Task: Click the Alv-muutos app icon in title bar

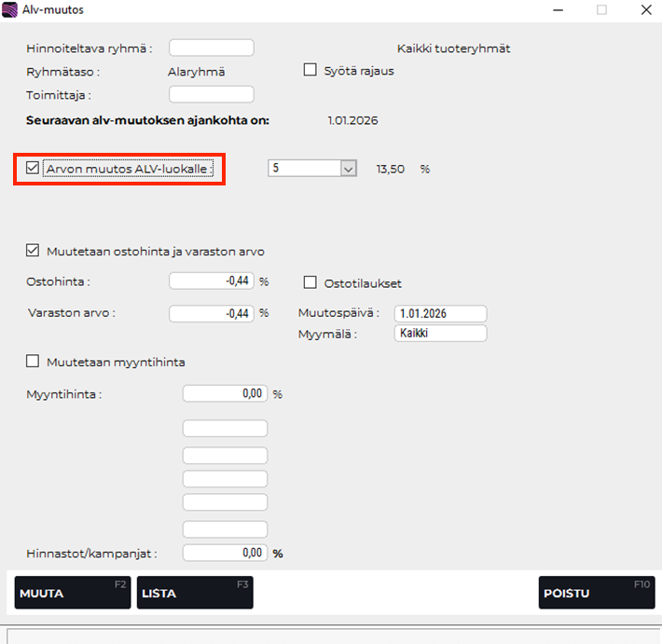Action: (10, 10)
